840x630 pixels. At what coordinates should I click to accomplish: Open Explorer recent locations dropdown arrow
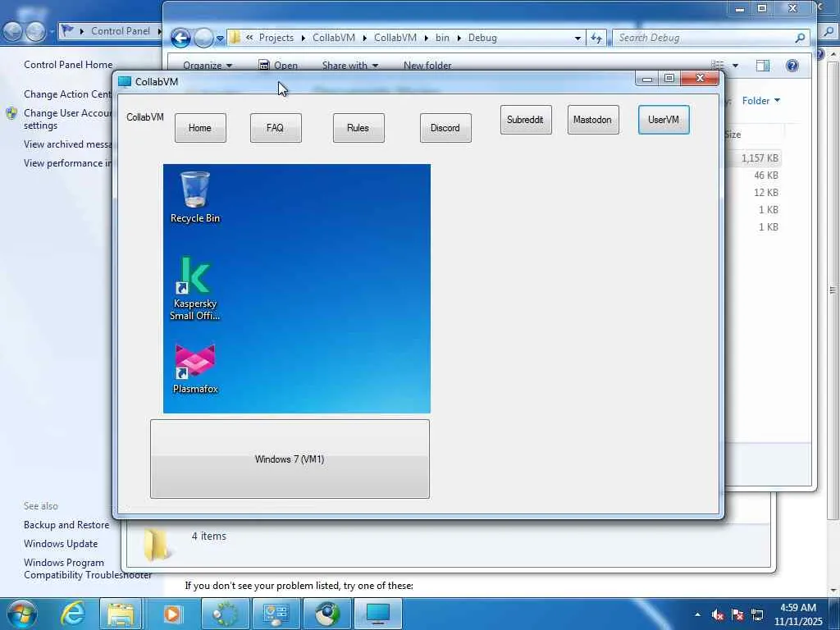tap(220, 39)
